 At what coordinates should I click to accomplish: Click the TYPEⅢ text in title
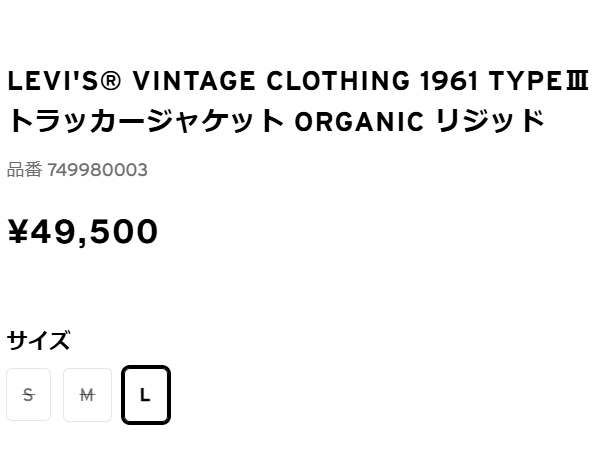(537, 80)
